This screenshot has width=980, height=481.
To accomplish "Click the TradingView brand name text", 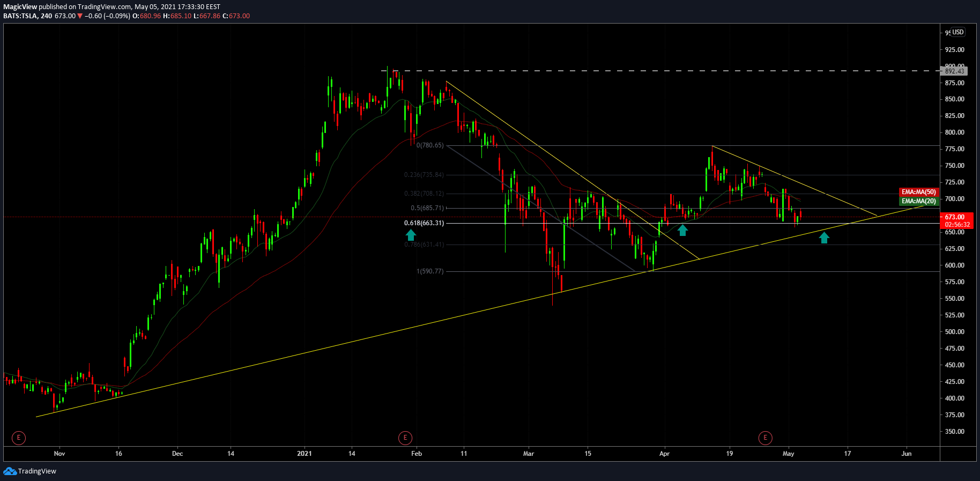I will (37, 471).
